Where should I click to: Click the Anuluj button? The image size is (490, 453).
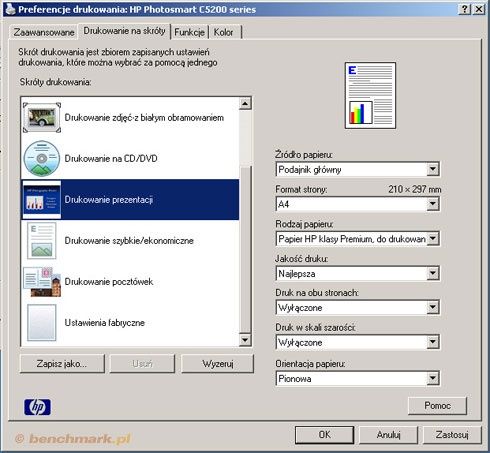[388, 435]
